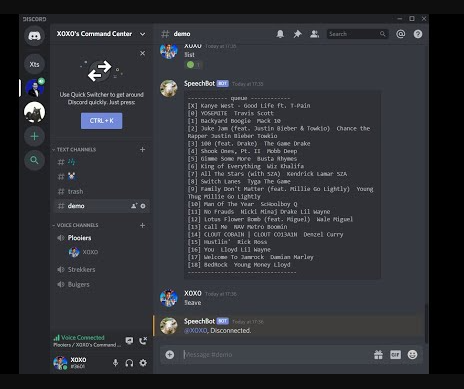Toggle member list icon in header
The width and height of the screenshot is (464, 389).
tap(314, 34)
